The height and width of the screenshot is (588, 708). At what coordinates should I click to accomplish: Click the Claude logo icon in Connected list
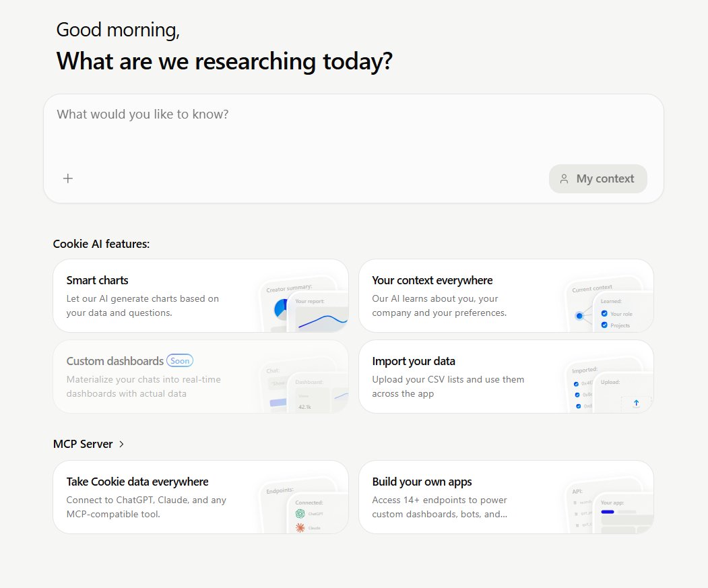coord(300,527)
